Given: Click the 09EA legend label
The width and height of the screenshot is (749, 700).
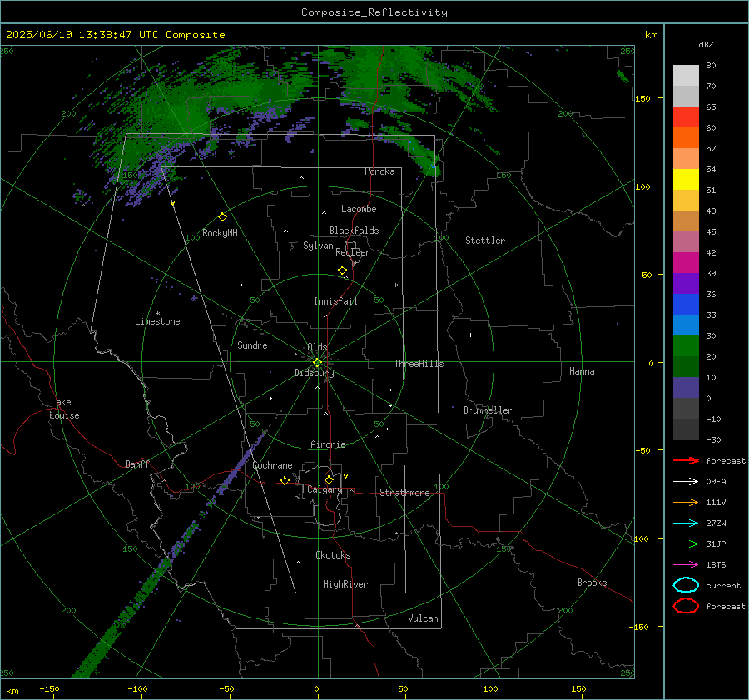Looking at the screenshot, I should (x=716, y=482).
